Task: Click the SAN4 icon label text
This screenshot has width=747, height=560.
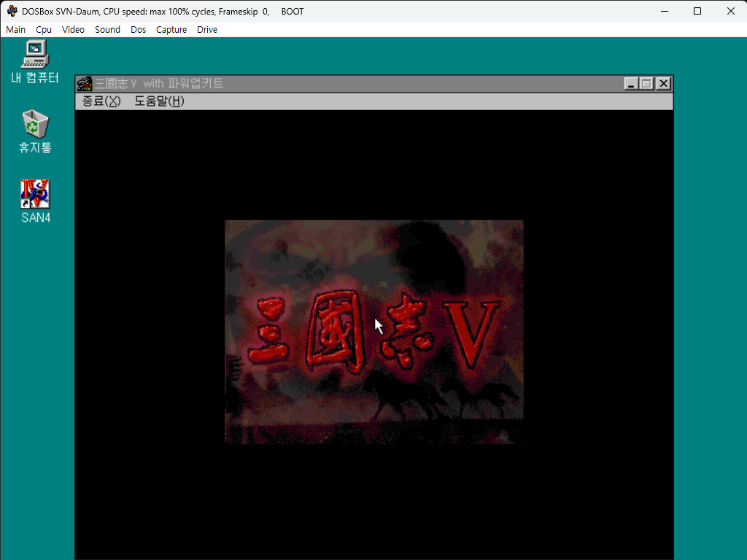Action: 36,217
